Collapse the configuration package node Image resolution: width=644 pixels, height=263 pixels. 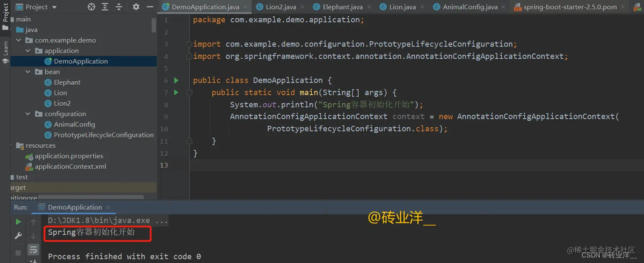click(x=28, y=114)
